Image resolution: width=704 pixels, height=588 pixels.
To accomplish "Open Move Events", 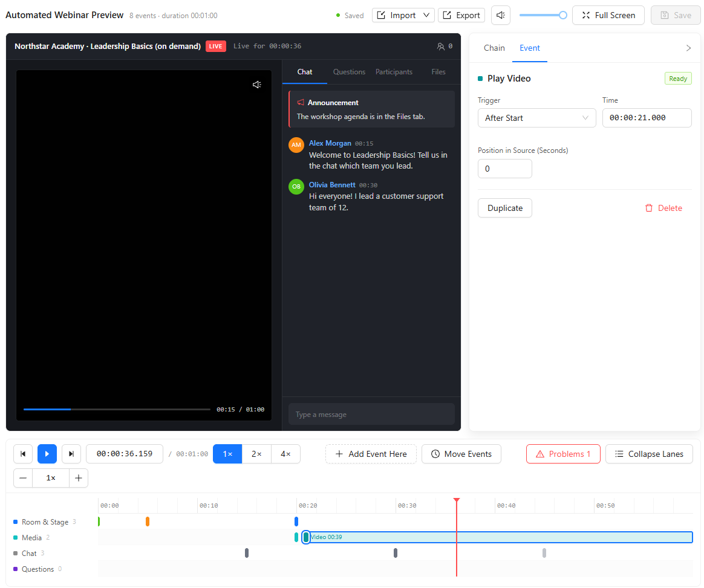I will [x=461, y=454].
